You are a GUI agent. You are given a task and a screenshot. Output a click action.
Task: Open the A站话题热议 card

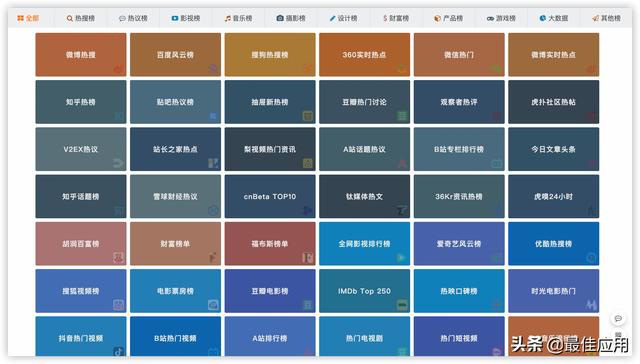[364, 149]
